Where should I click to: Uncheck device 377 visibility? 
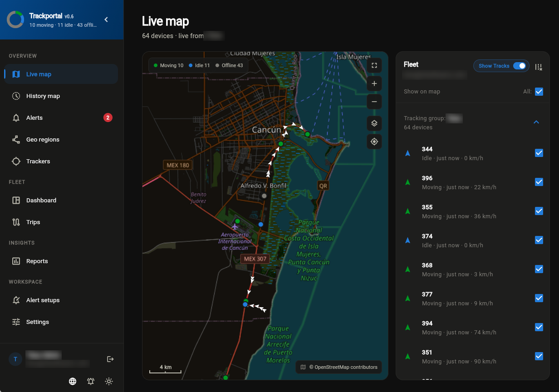539,298
